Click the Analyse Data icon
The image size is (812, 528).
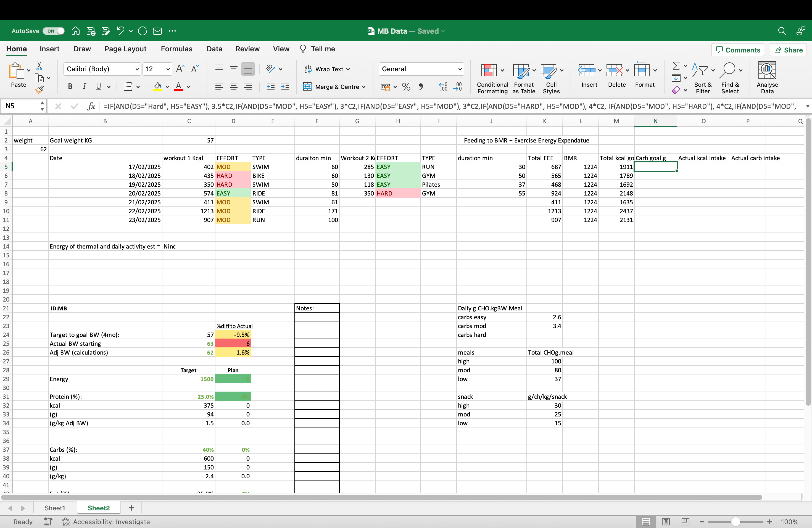[767, 78]
